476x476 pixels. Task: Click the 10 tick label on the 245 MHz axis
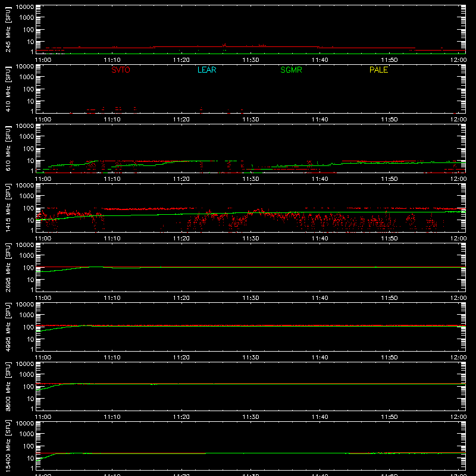click(x=30, y=42)
